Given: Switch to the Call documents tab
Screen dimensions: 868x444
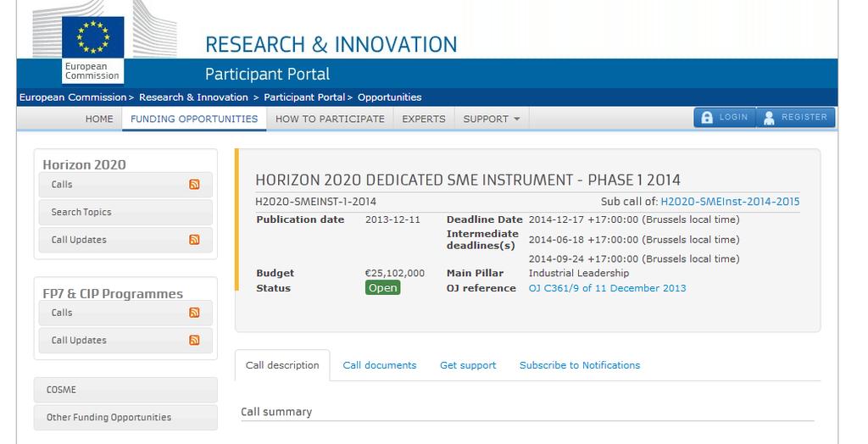Looking at the screenshot, I should [380, 365].
